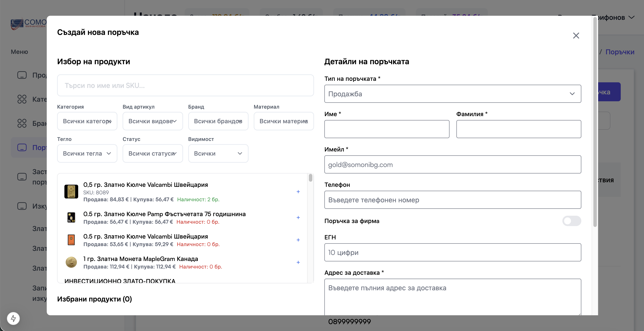Add 1 гр. MapleGram Канада coin
The width and height of the screenshot is (644, 331).
tap(298, 262)
